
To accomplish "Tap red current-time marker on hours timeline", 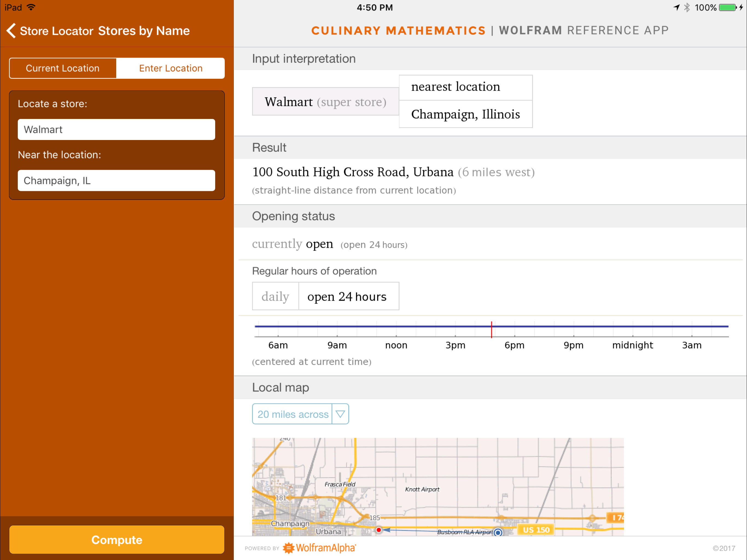I will pos(491,329).
